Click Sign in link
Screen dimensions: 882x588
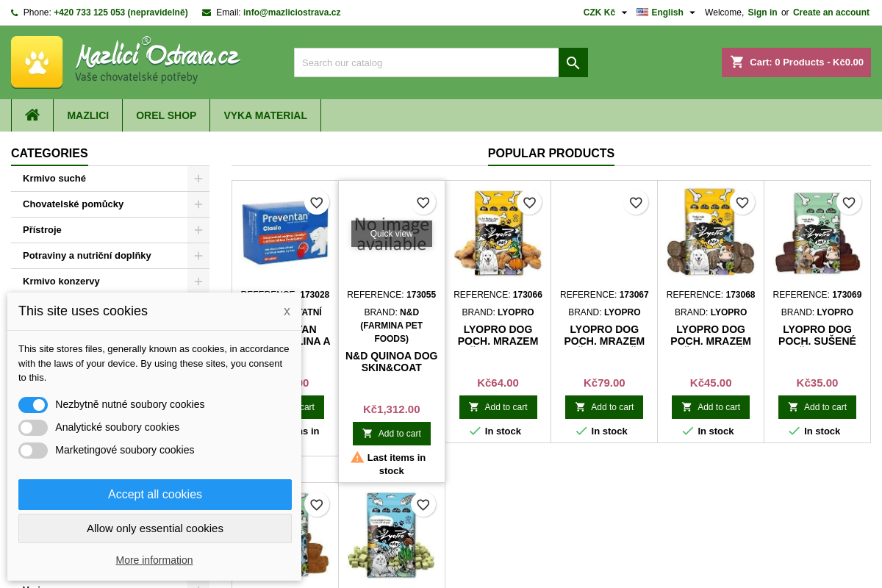click(x=762, y=12)
